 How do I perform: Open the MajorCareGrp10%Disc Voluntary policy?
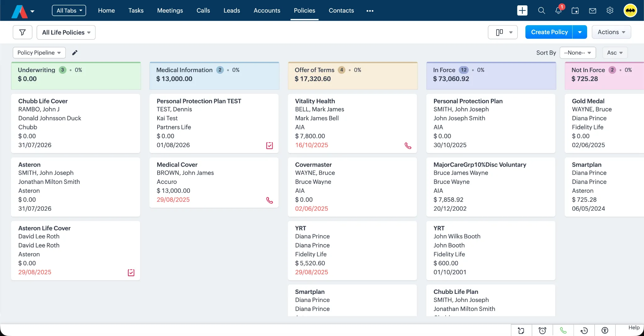[x=480, y=165]
